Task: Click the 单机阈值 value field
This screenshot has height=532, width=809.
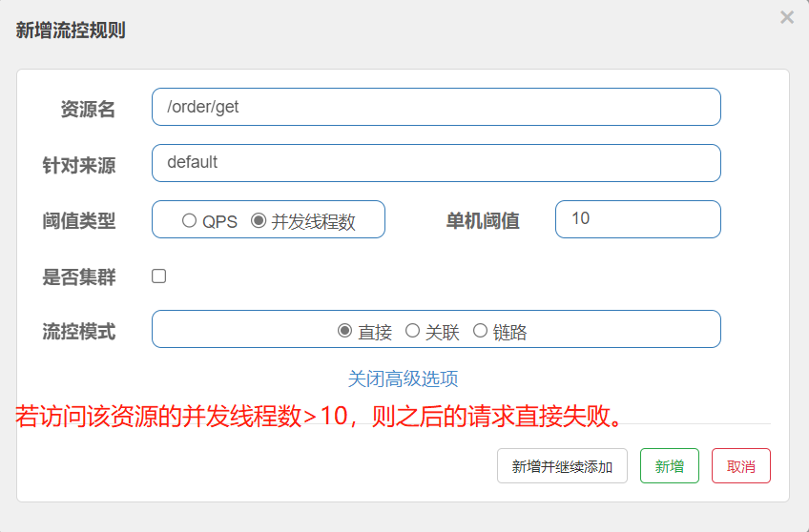Action: (637, 219)
